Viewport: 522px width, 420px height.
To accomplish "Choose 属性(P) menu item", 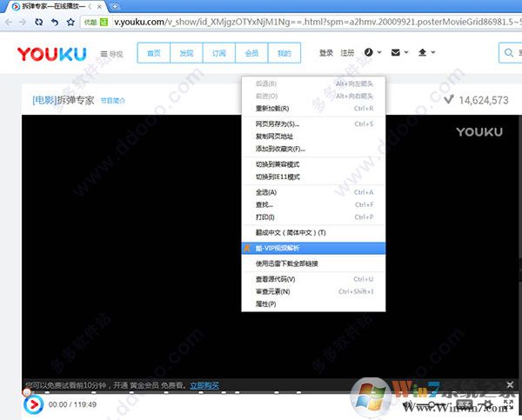I will tap(313, 303).
